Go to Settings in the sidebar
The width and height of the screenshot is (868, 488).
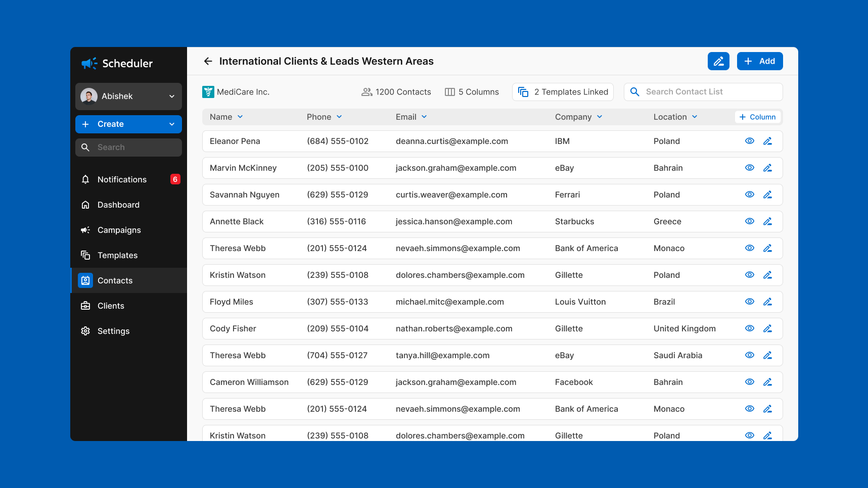pos(113,331)
